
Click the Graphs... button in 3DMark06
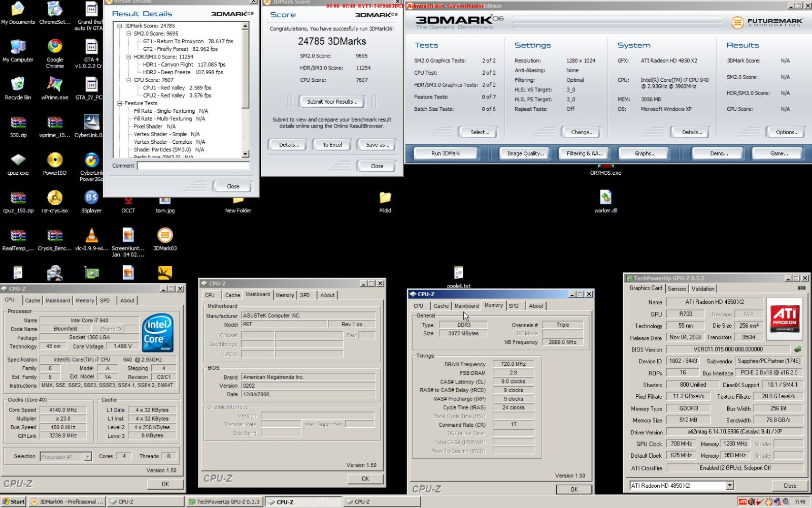tap(645, 153)
